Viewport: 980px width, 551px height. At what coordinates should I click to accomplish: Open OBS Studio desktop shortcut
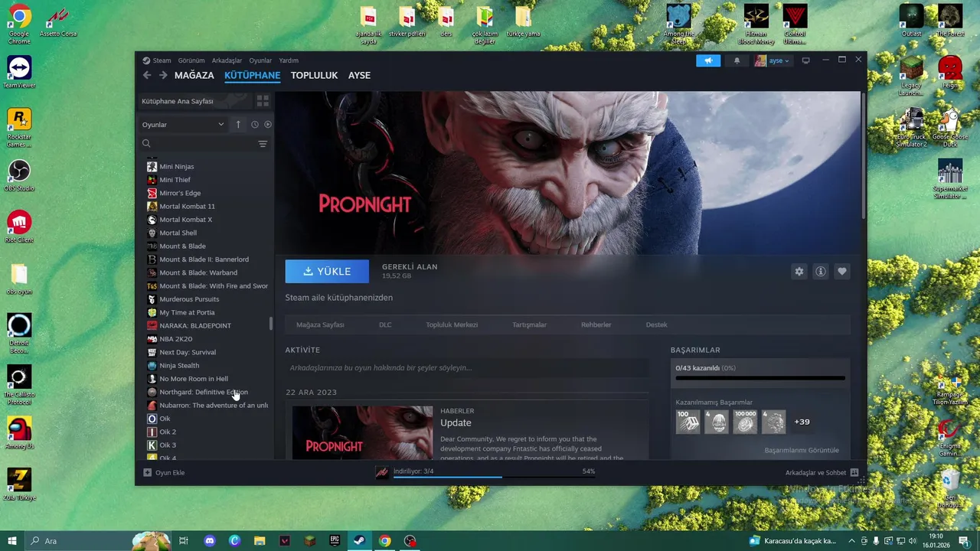click(19, 176)
